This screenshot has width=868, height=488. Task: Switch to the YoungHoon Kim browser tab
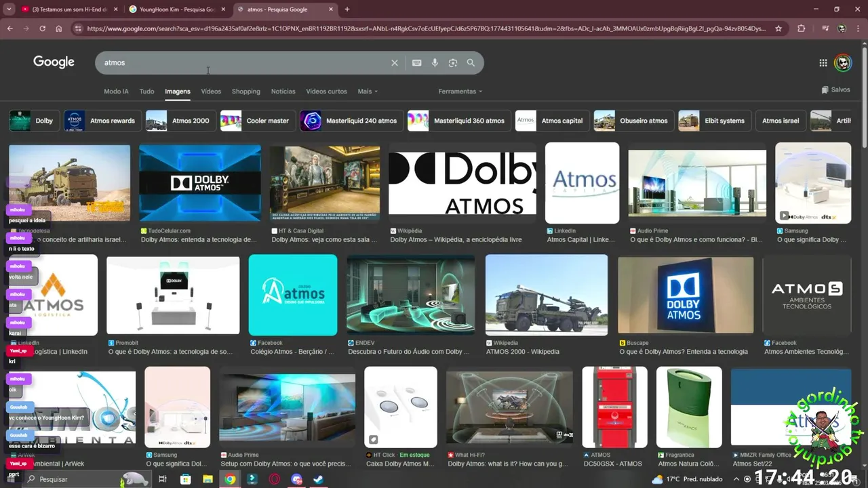(x=176, y=9)
